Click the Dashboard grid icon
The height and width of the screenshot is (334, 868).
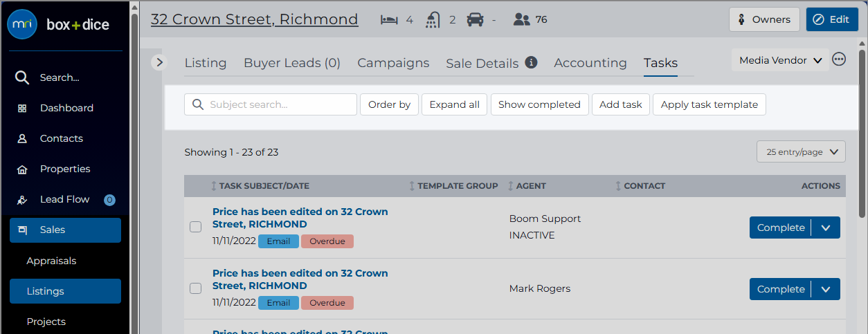22,108
